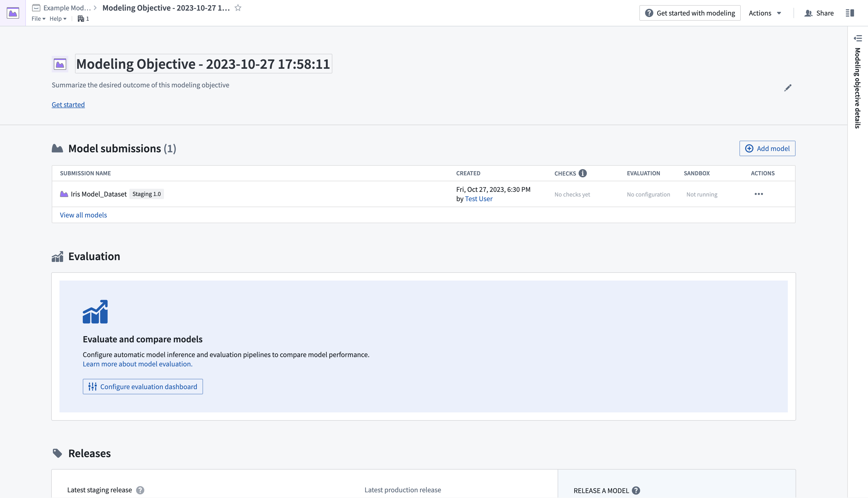Click the checks info tooltip icon
The height and width of the screenshot is (498, 868).
point(582,173)
